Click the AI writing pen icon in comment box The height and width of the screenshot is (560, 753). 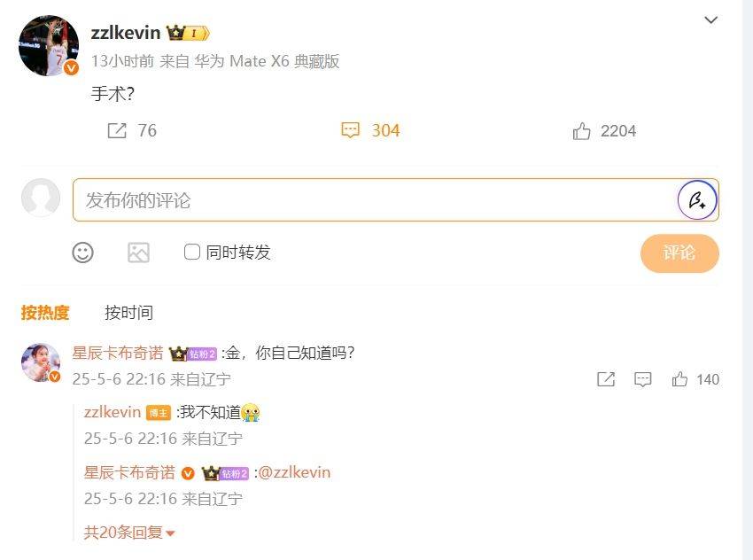[697, 199]
